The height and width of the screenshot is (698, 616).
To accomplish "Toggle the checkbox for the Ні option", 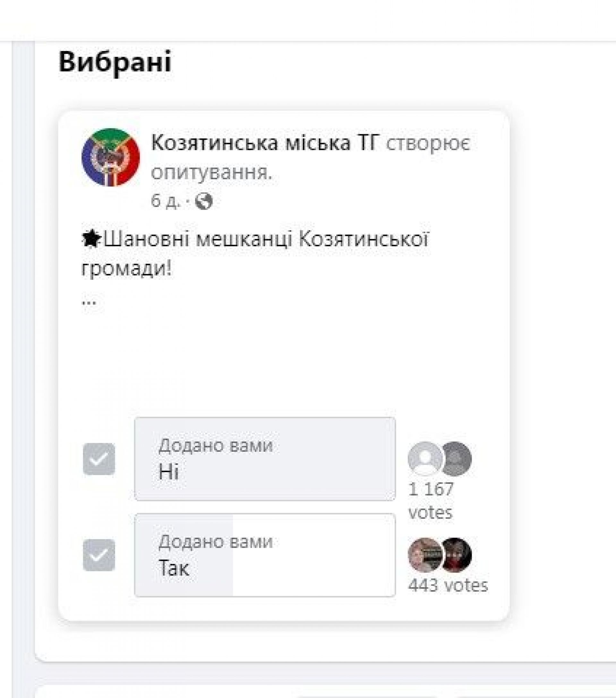I will [x=99, y=459].
